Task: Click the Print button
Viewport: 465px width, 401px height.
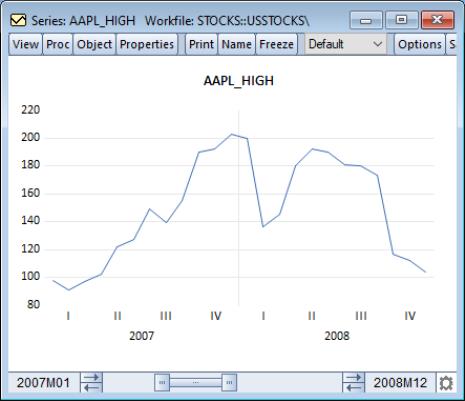Action: [x=201, y=44]
